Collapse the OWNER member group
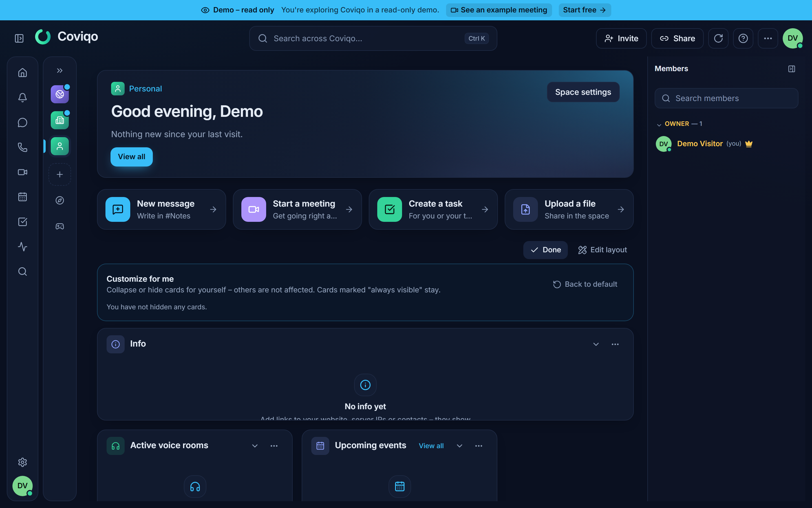 679,124
